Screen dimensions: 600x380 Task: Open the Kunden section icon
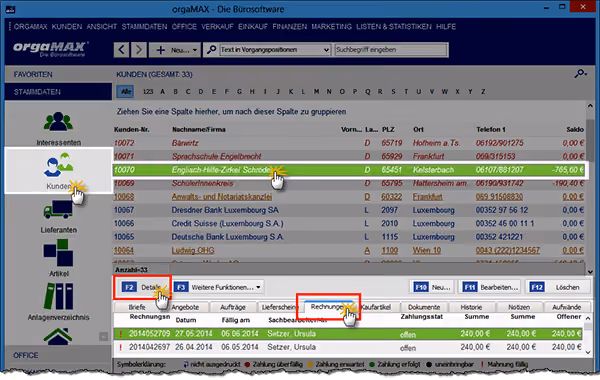pyautogui.click(x=59, y=165)
